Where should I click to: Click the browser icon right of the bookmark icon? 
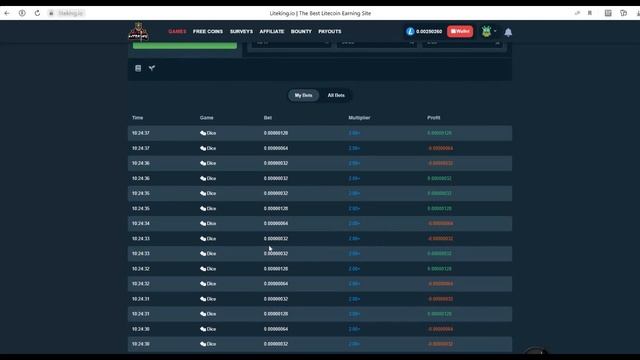coord(608,13)
